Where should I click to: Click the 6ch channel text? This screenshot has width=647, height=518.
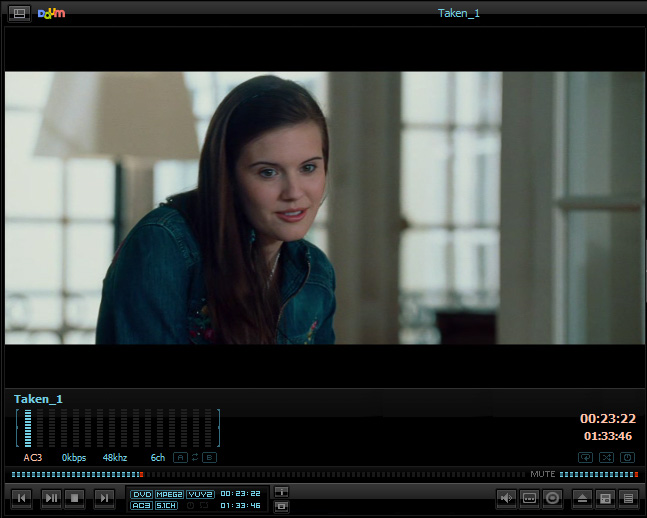click(158, 458)
